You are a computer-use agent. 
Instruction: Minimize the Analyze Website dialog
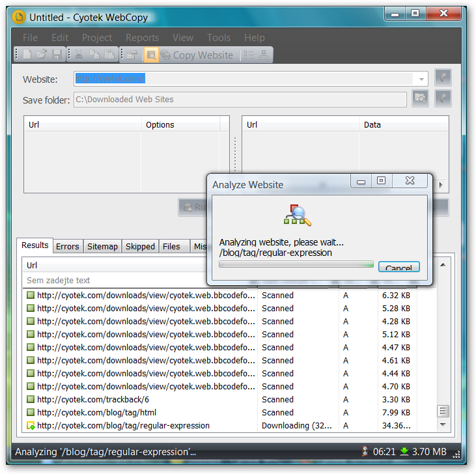click(361, 181)
